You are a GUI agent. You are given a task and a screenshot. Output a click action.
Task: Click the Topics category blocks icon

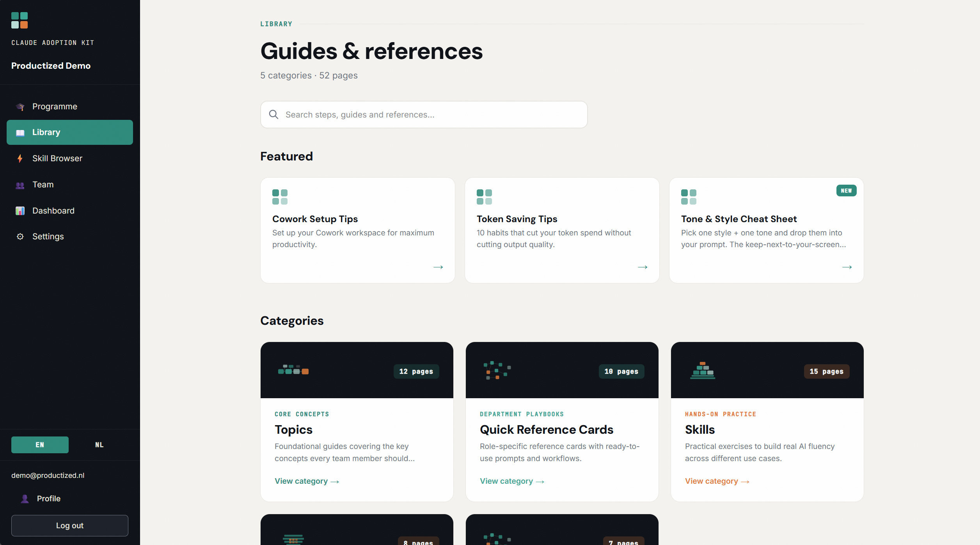click(x=293, y=370)
